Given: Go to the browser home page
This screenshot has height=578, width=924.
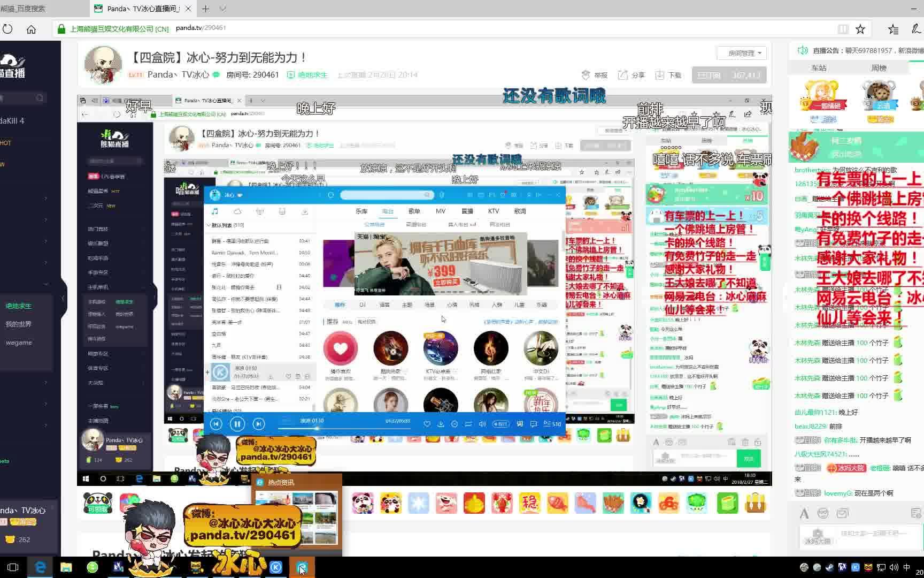Looking at the screenshot, I should coord(32,29).
